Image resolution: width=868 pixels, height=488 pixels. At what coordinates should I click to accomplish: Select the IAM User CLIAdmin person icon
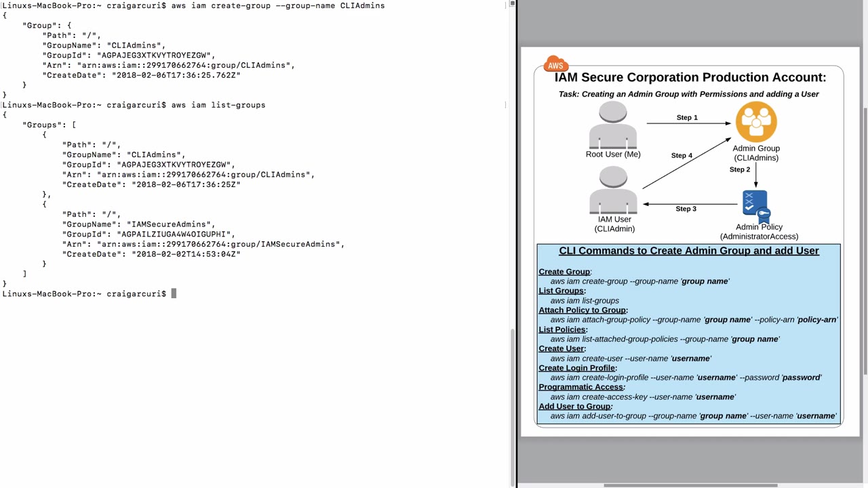(x=613, y=190)
